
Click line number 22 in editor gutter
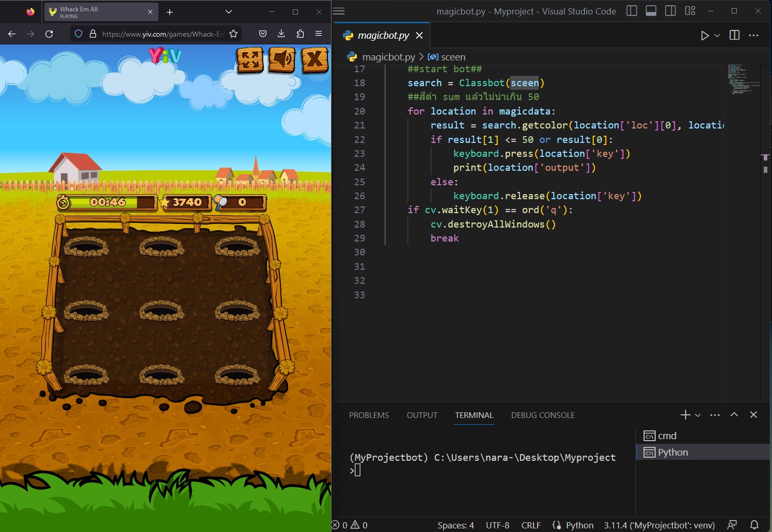(359, 140)
